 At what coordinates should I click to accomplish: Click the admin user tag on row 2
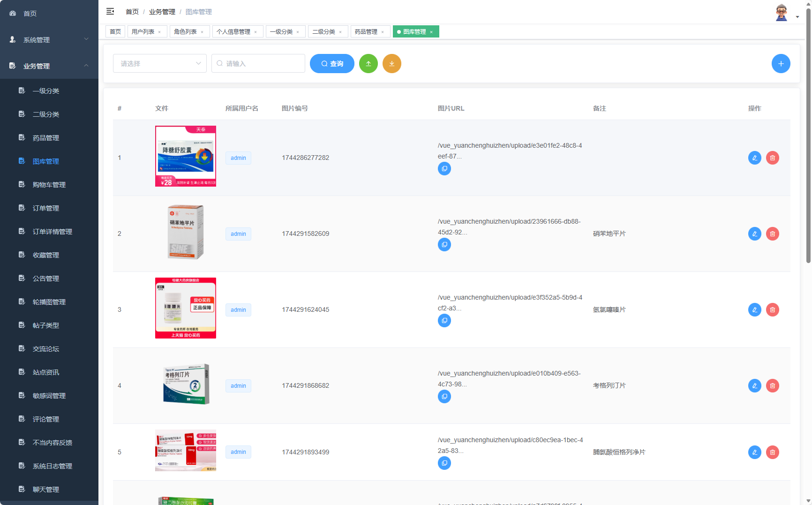click(238, 234)
